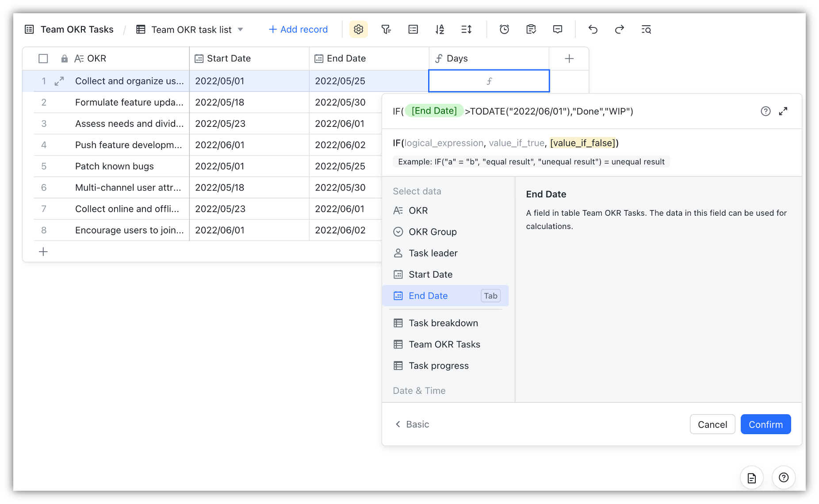819x504 pixels.
Task: Expand the formula editor to fullscreen
Action: click(x=783, y=111)
